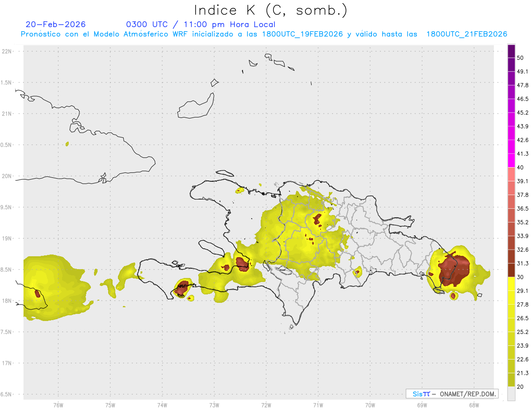The width and height of the screenshot is (532, 411).
Task: Click "0300 UTC / 11:00 pm Hora Local" text
Action: click(201, 24)
